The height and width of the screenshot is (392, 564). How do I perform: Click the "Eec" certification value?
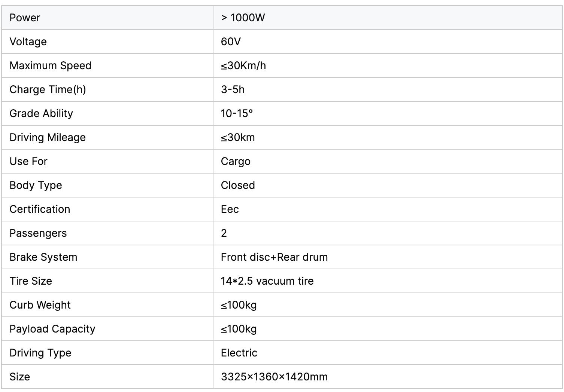230,209
